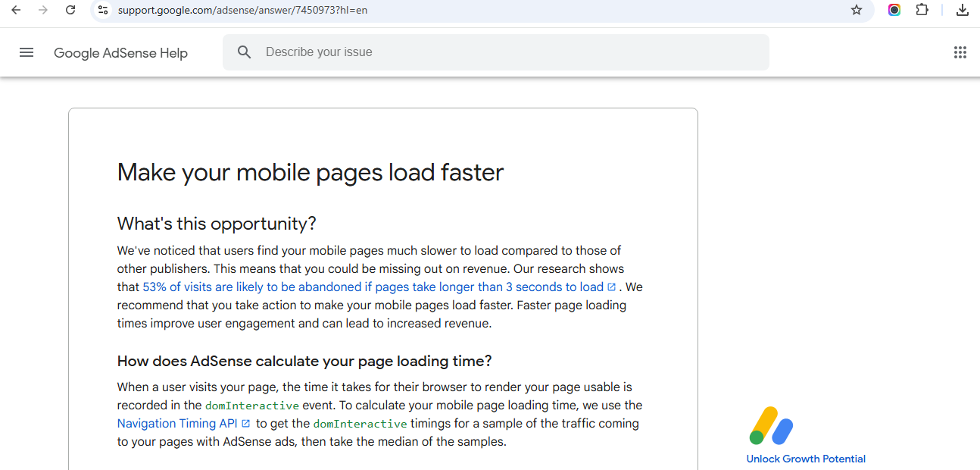Click external-link icon after '3 seconds to load'
This screenshot has width=980, height=470.
[612, 287]
